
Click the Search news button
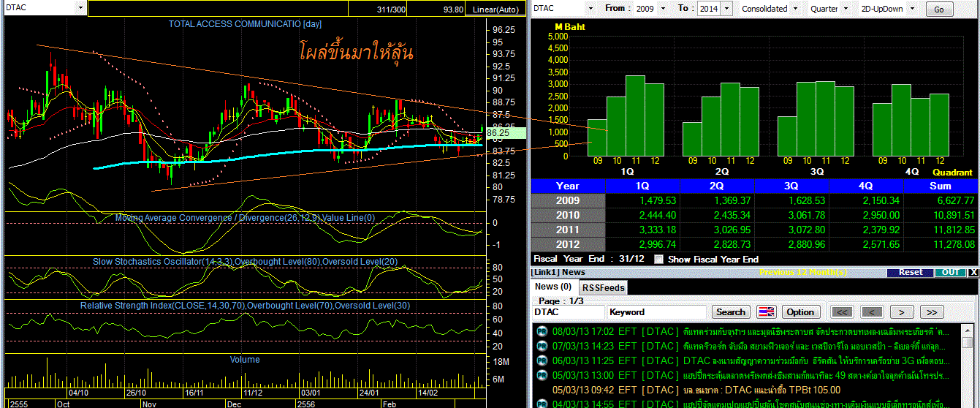[731, 311]
